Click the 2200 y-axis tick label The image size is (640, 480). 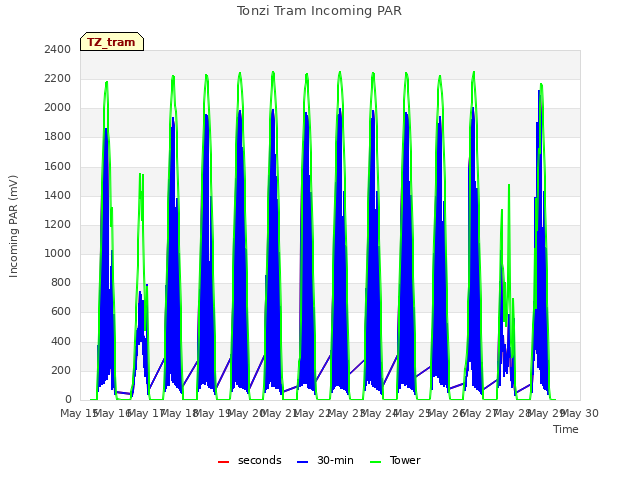58,78
